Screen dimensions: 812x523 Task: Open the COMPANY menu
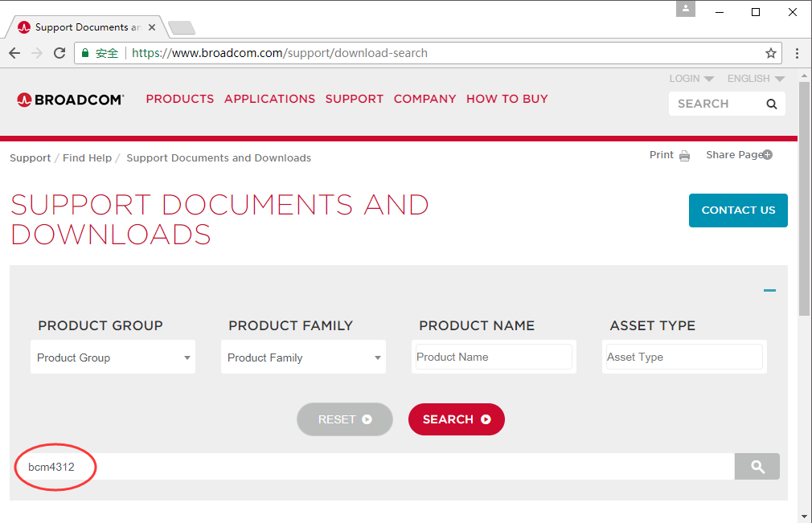click(424, 99)
